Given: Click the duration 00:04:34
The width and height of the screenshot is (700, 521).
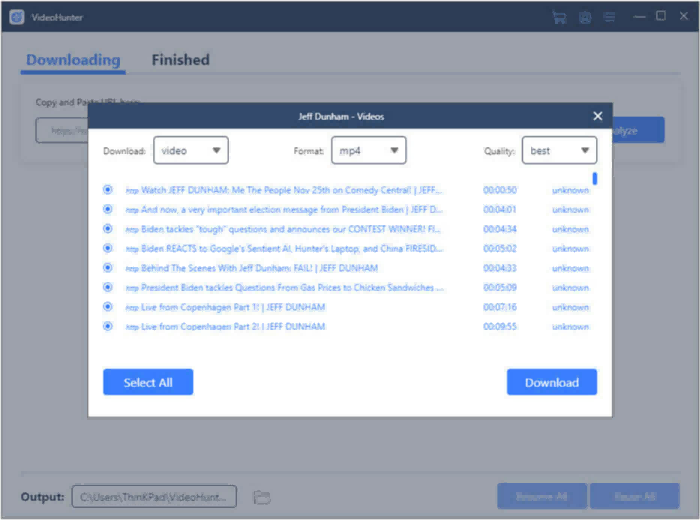Looking at the screenshot, I should [500, 229].
